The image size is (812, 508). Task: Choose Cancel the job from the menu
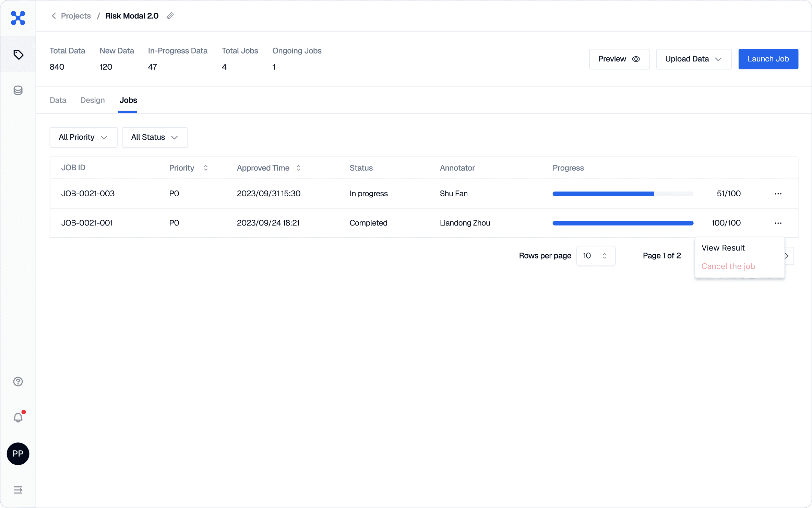[728, 266]
